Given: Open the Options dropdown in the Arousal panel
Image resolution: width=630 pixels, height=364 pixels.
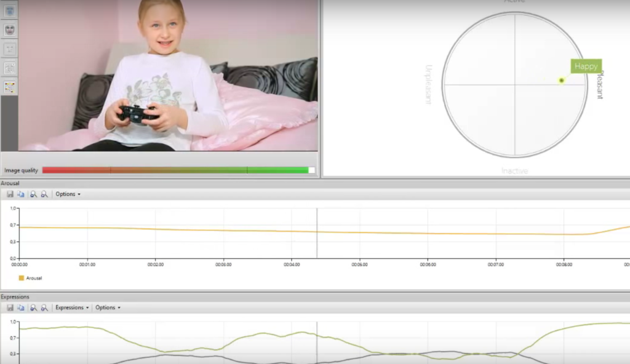Looking at the screenshot, I should (68, 194).
